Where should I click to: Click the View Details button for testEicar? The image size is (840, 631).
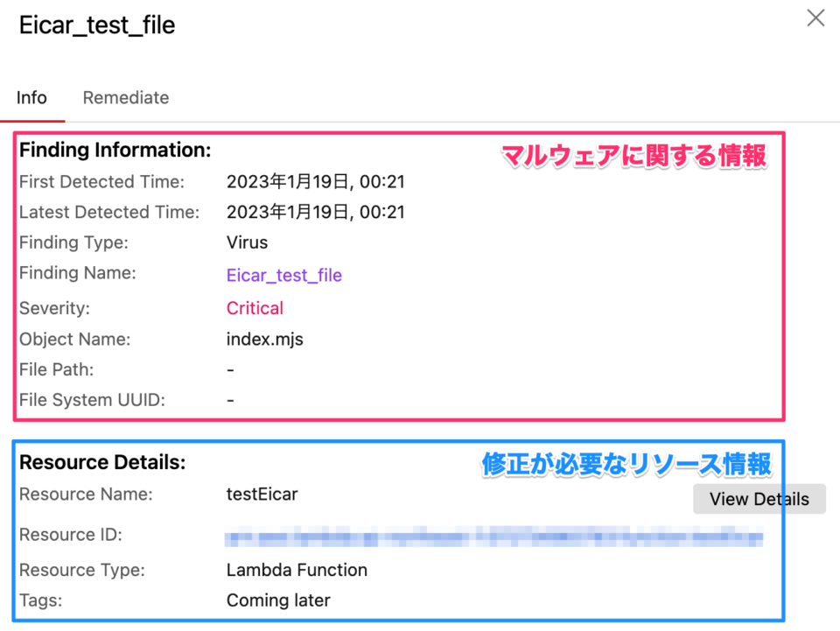coord(758,499)
